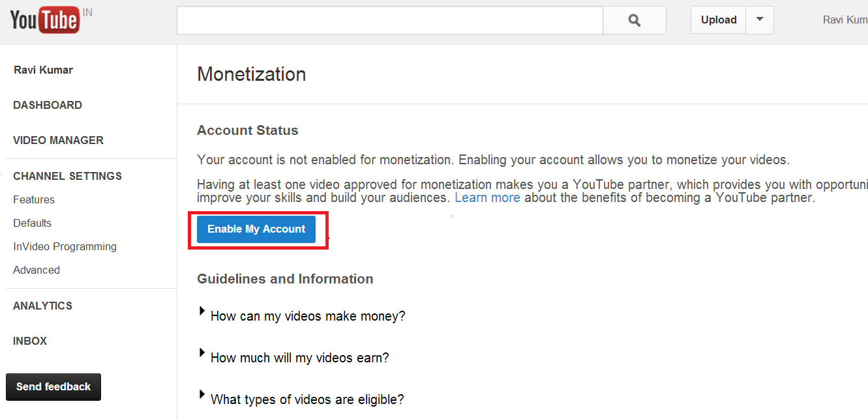Go to Dashboard in sidebar

[x=48, y=105]
